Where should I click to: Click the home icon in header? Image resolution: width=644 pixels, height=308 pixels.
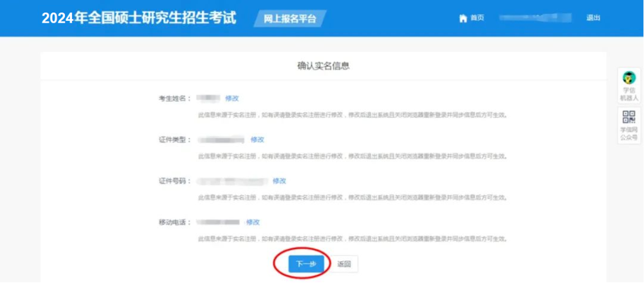pyautogui.click(x=463, y=18)
